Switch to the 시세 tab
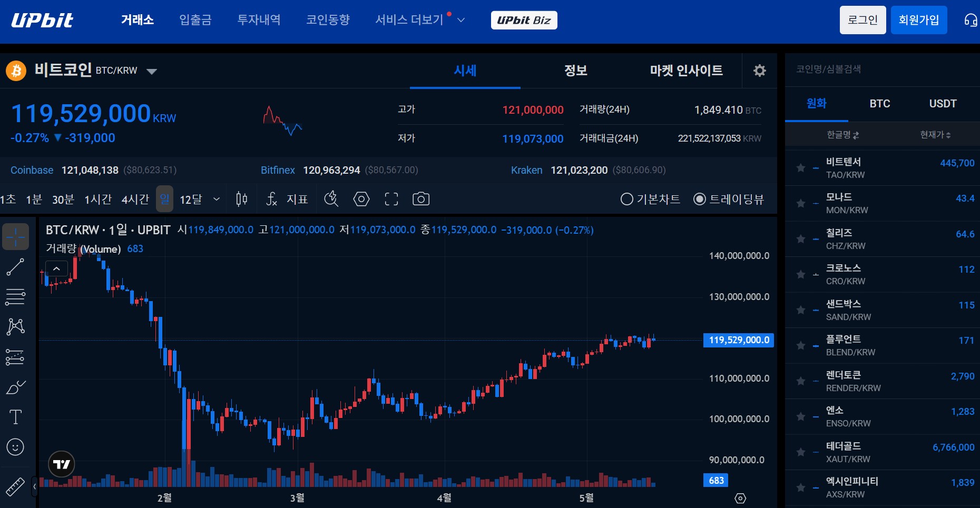 click(x=465, y=71)
